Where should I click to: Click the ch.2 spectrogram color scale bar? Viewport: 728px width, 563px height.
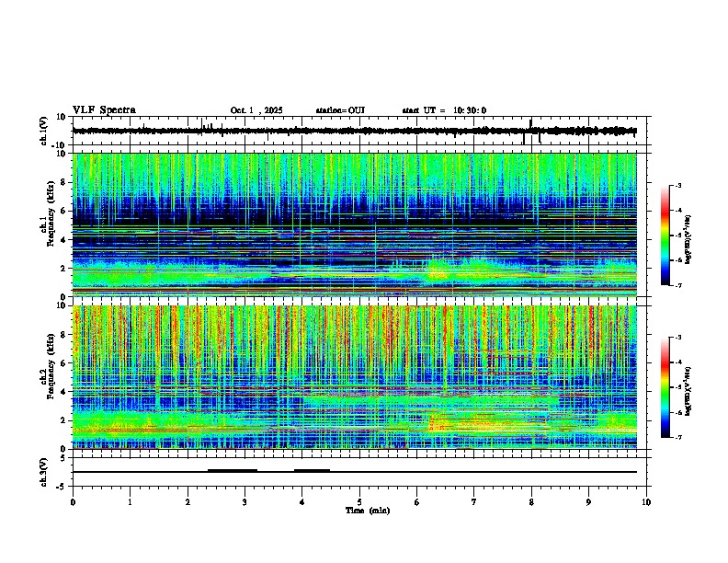pyautogui.click(x=665, y=387)
